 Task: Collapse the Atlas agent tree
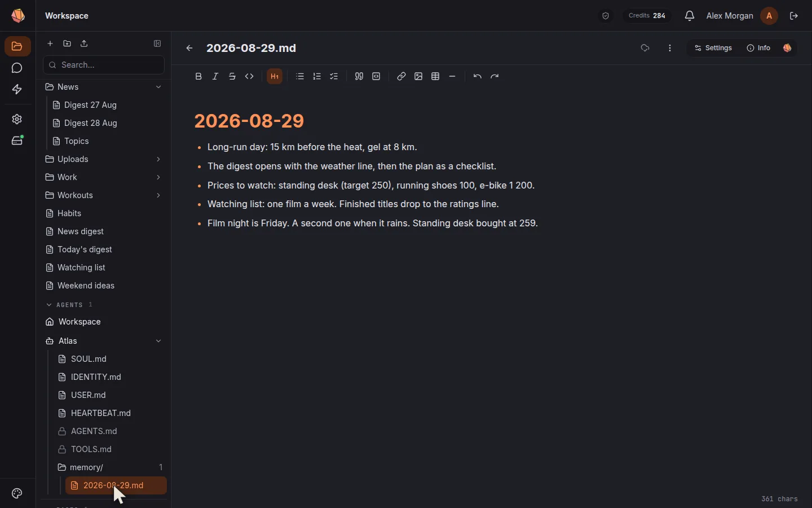(x=158, y=341)
